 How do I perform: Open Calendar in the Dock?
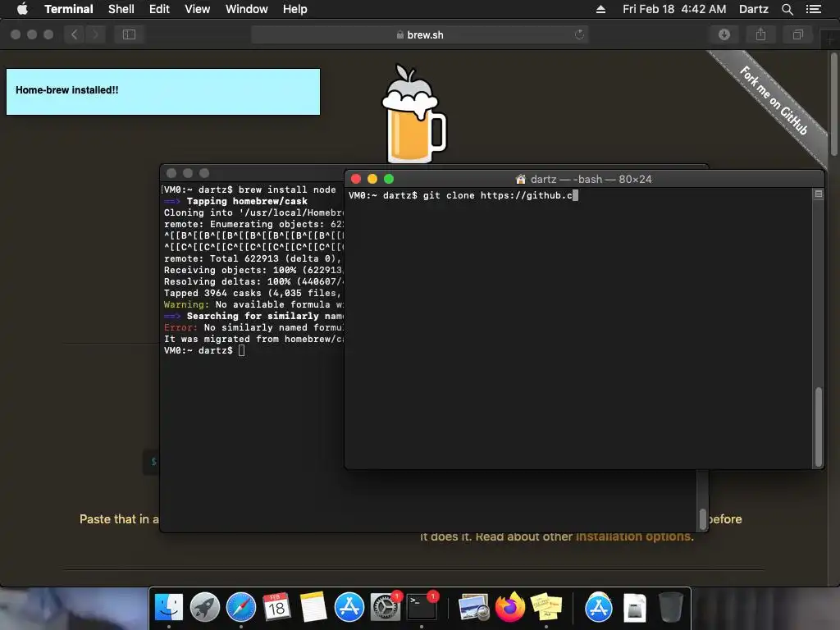tap(277, 607)
